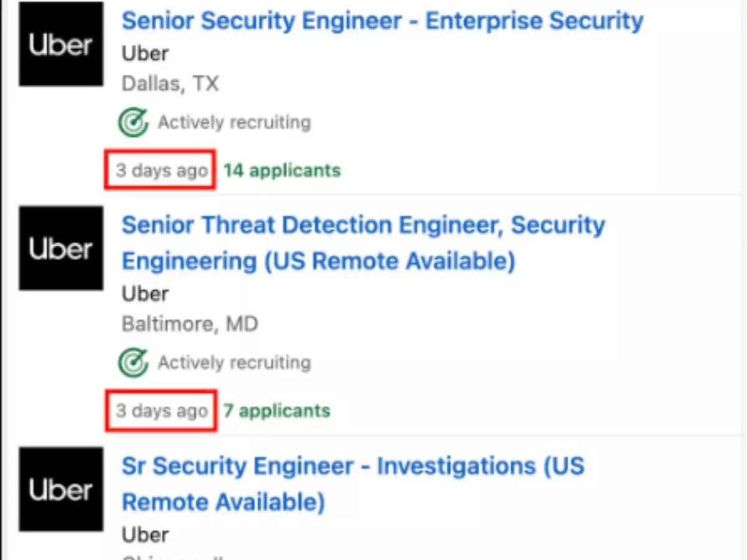
Task: Click the 14 applicants count
Action: point(282,170)
